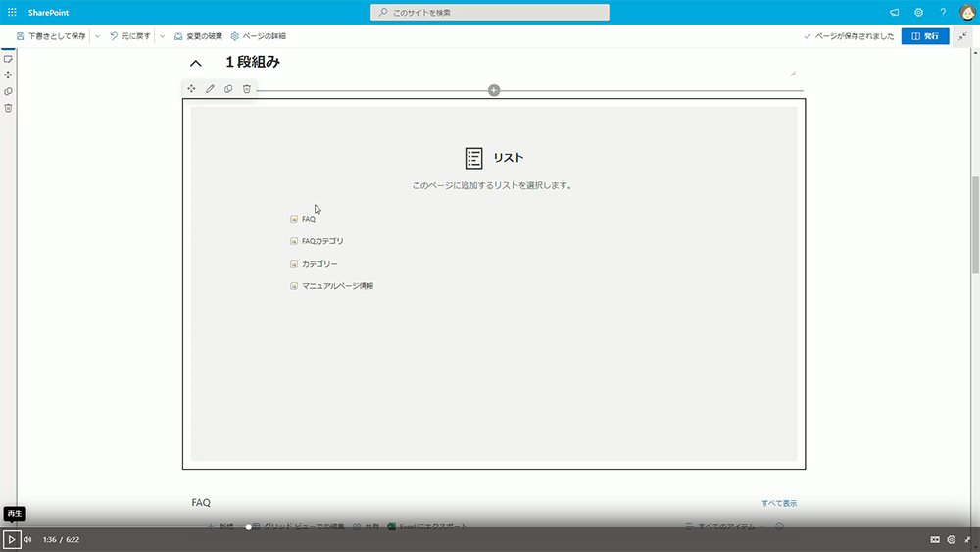The image size is (980, 552).
Task: Click 変更の破棄 discard changes
Action: pos(198,36)
